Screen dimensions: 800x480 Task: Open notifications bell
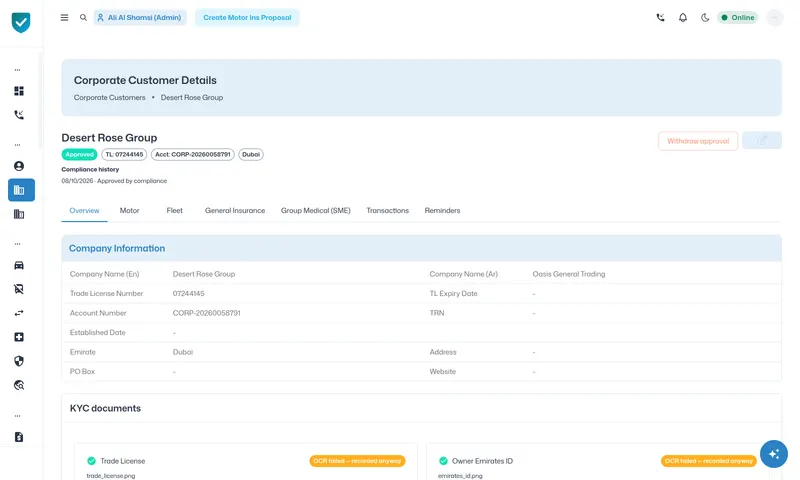(683, 17)
